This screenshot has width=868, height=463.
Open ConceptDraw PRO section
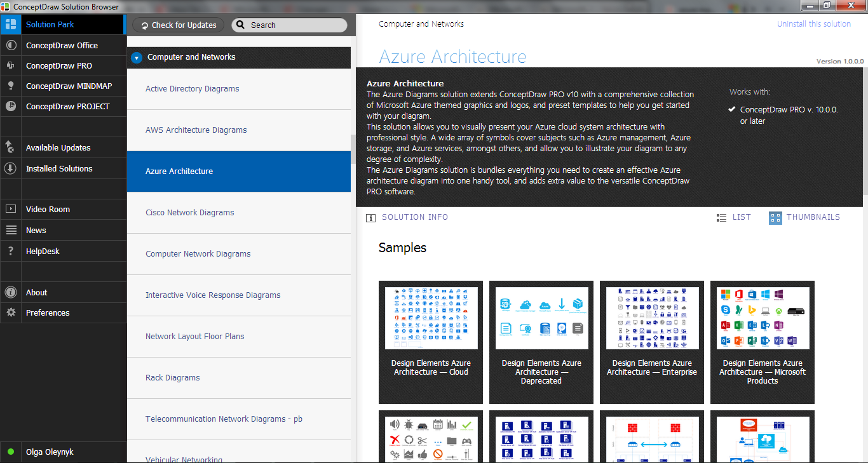pyautogui.click(x=63, y=65)
